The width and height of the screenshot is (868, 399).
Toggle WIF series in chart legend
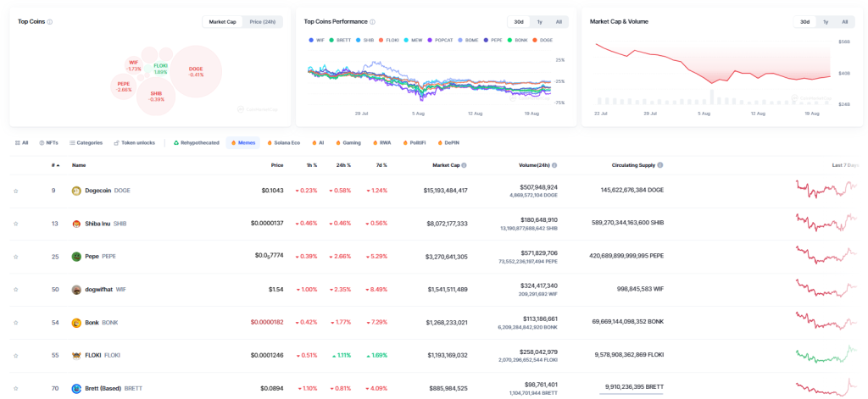(x=317, y=41)
